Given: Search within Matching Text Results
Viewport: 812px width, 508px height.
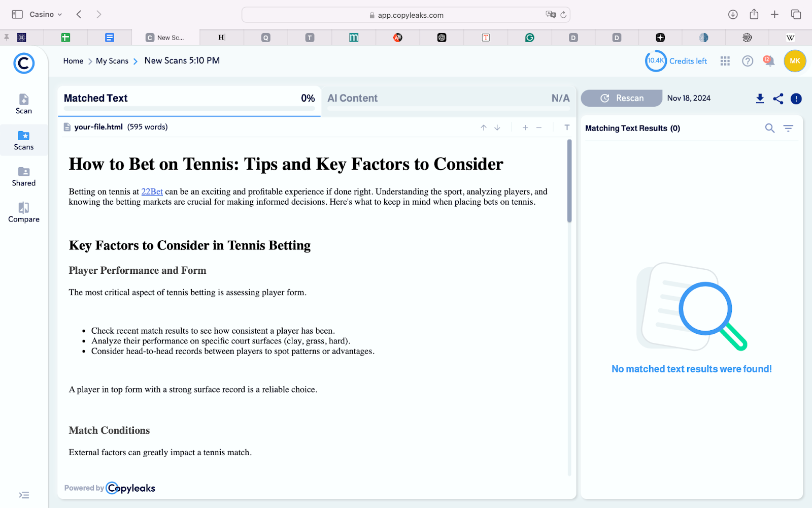Looking at the screenshot, I should point(770,129).
